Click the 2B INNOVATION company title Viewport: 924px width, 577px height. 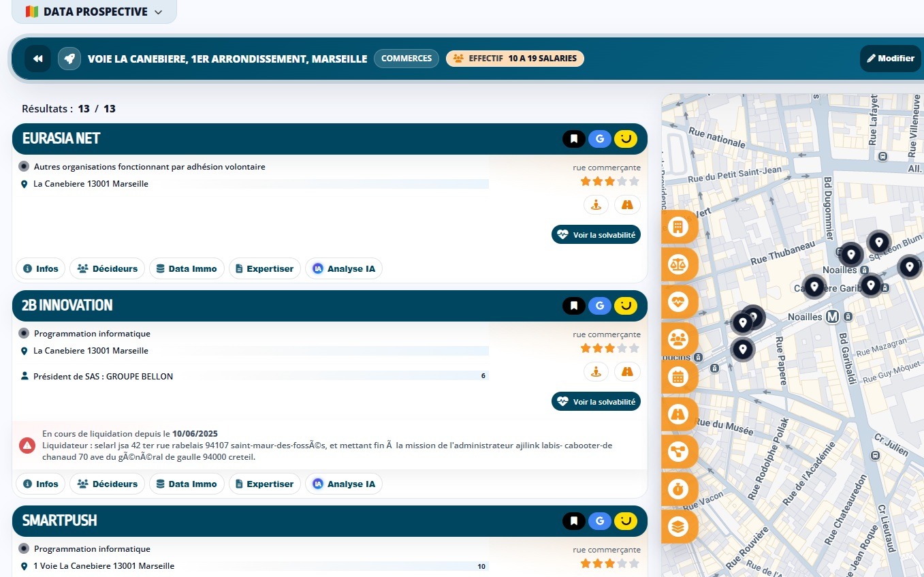click(67, 305)
